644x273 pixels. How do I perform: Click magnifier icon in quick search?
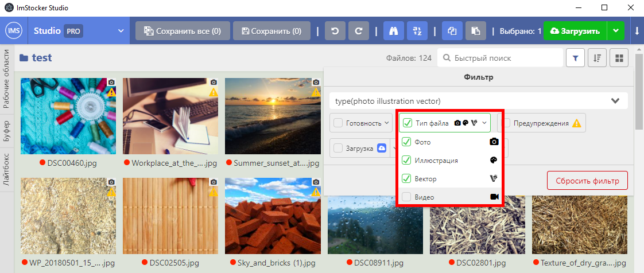point(447,58)
